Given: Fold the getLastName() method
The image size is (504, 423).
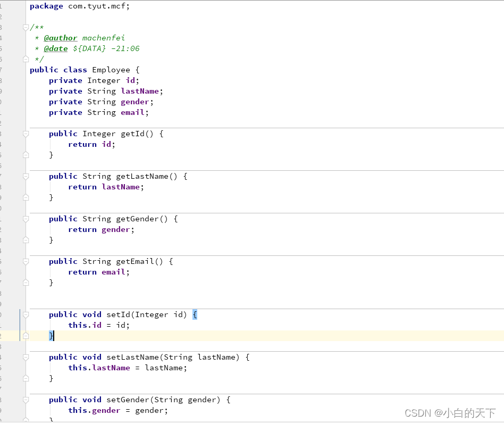Looking at the screenshot, I should pyautogui.click(x=26, y=176).
